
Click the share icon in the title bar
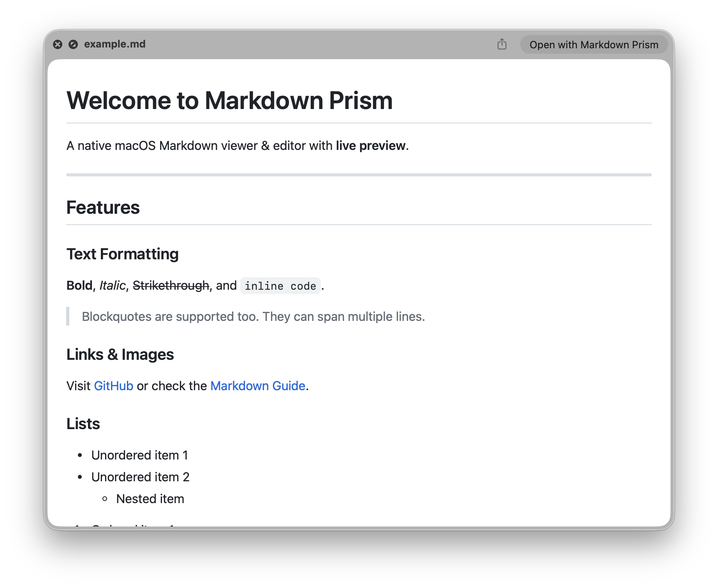point(502,44)
